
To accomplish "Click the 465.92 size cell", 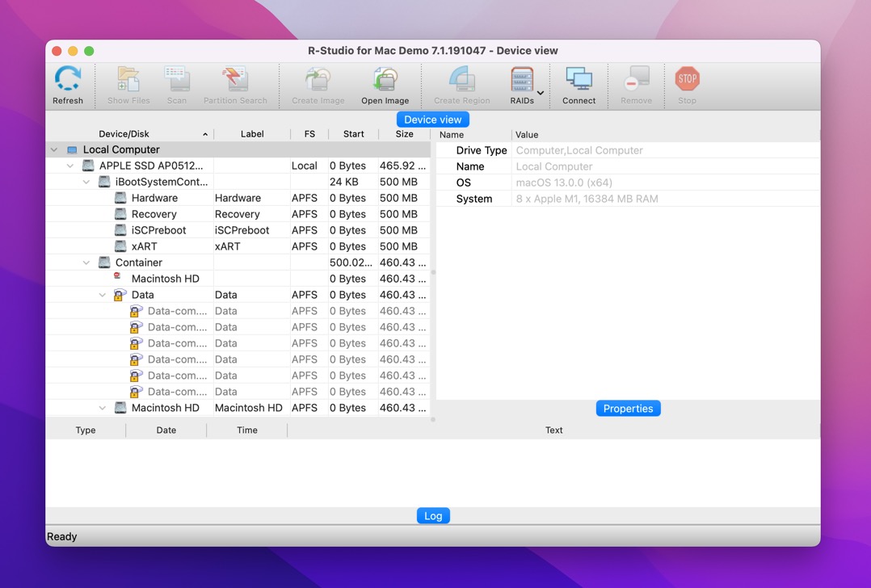I will [x=402, y=166].
